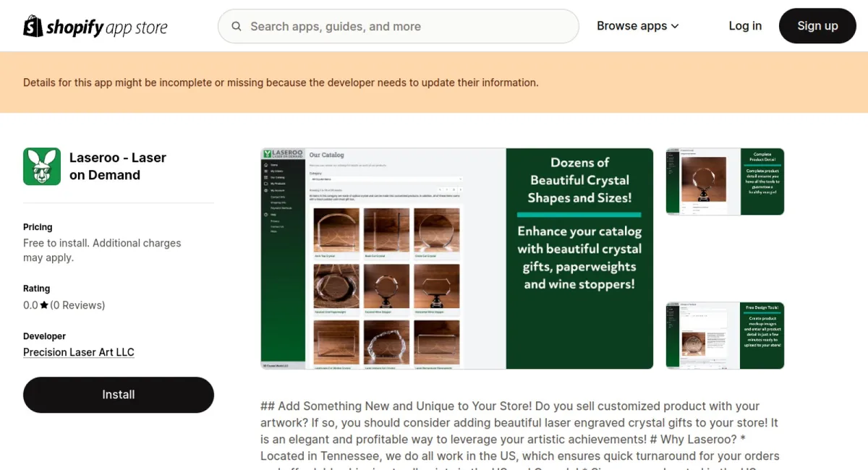Click the magnifying glass search icon
This screenshot has height=470, width=868.
237,27
